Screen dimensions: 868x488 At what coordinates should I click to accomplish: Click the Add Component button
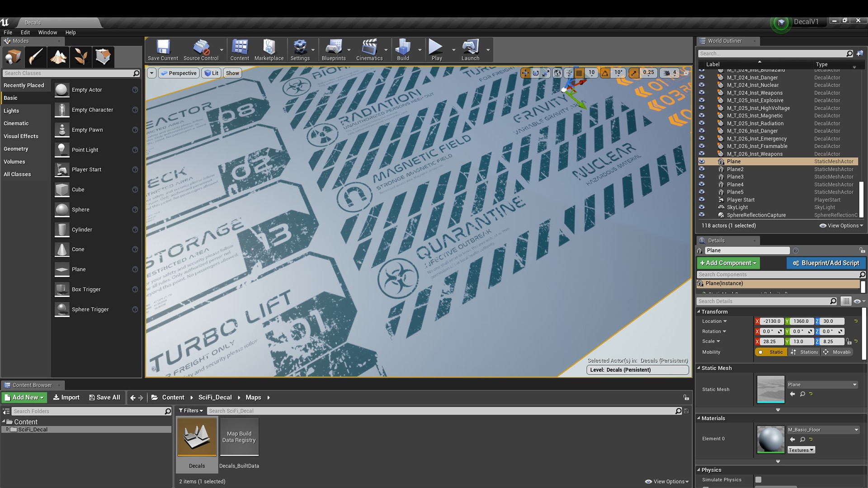727,263
